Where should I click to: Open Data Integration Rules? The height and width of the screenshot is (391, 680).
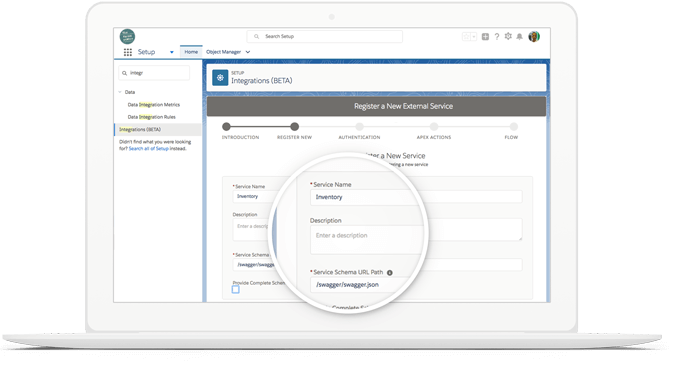(x=151, y=117)
